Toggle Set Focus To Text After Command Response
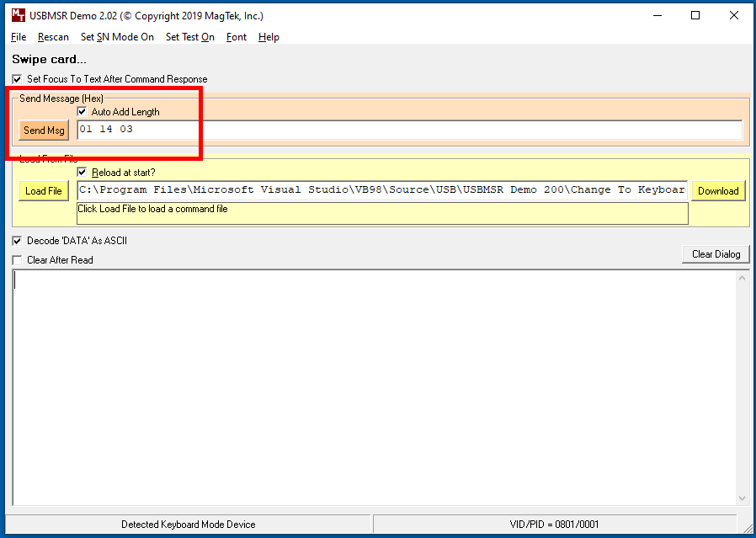The height and width of the screenshot is (538, 756). (x=18, y=79)
